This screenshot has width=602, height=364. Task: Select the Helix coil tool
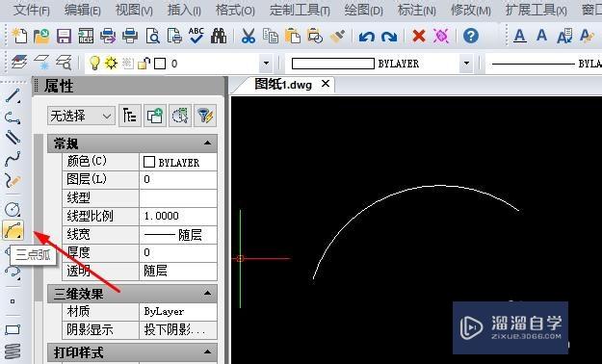(13, 351)
